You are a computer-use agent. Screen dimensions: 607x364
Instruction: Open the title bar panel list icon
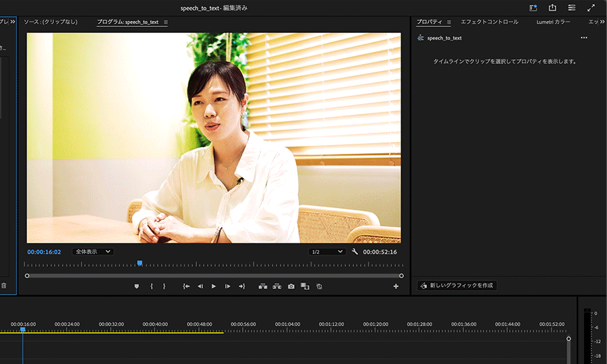coord(572,7)
